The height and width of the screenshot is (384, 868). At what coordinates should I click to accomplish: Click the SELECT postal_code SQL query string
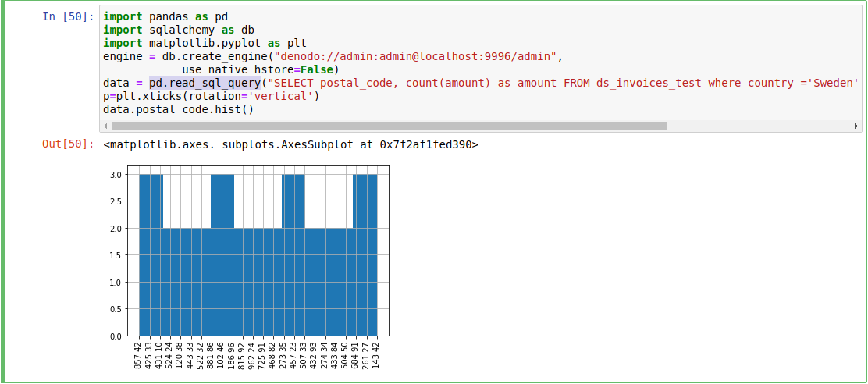tap(563, 83)
